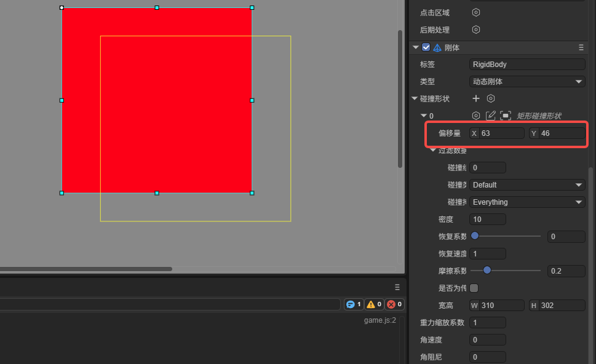Click the offset X input field showing 63
The height and width of the screenshot is (364, 596).
tap(497, 133)
